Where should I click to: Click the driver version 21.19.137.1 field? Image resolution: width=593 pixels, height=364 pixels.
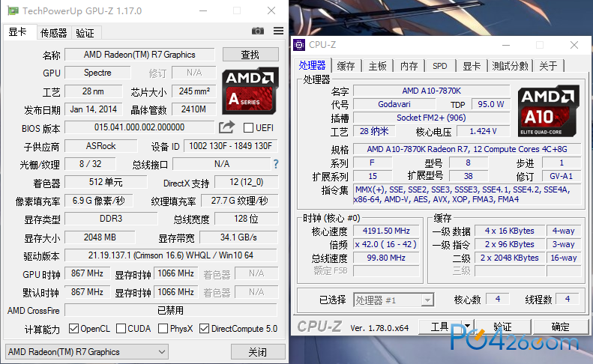[x=171, y=255]
